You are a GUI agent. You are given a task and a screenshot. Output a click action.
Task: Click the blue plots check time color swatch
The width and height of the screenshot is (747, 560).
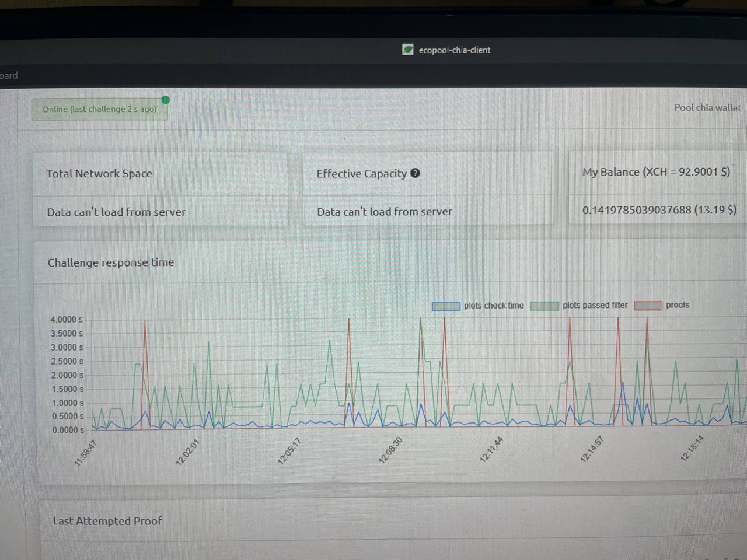coord(446,306)
